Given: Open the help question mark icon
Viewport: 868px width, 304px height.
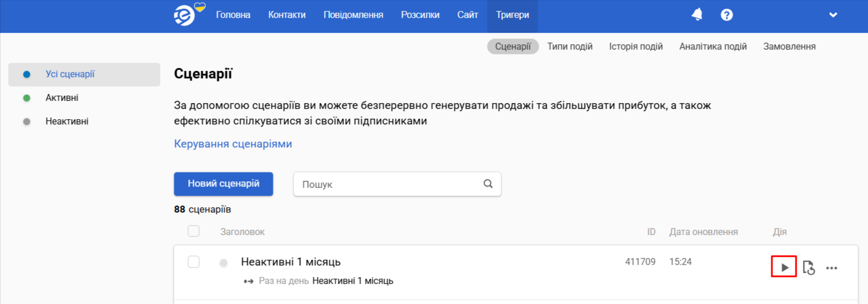Looking at the screenshot, I should (x=727, y=15).
